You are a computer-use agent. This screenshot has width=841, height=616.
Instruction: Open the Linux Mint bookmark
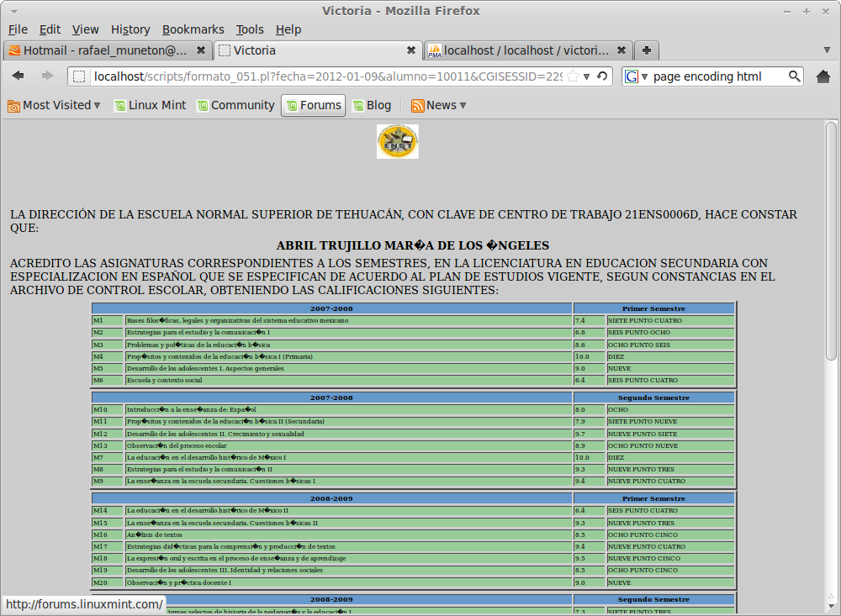(151, 106)
